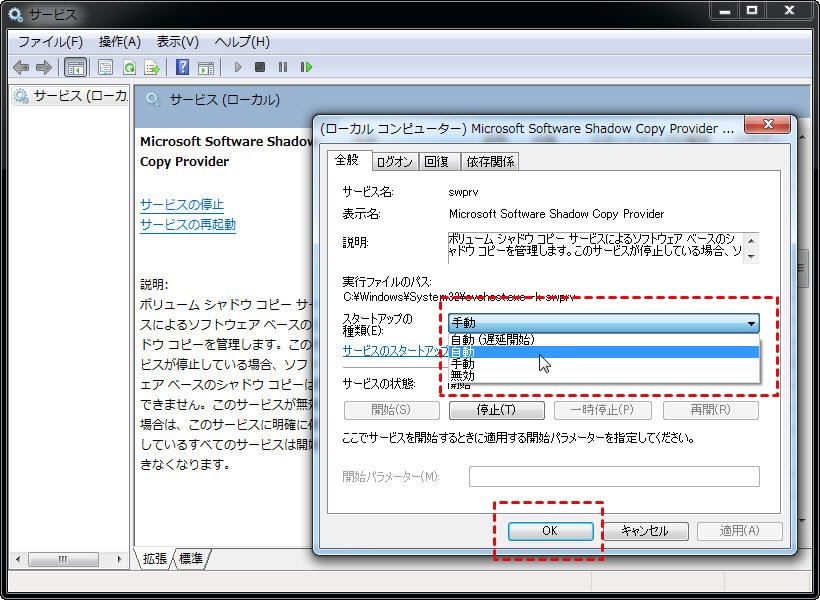Click the left pane horizontal scrollbar thumb
This screenshot has height=600, width=820.
pos(63,559)
